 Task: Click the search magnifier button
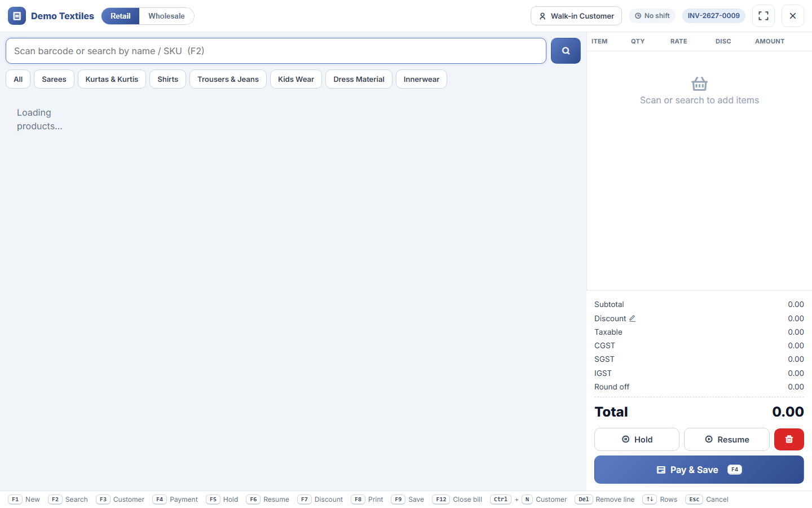566,51
